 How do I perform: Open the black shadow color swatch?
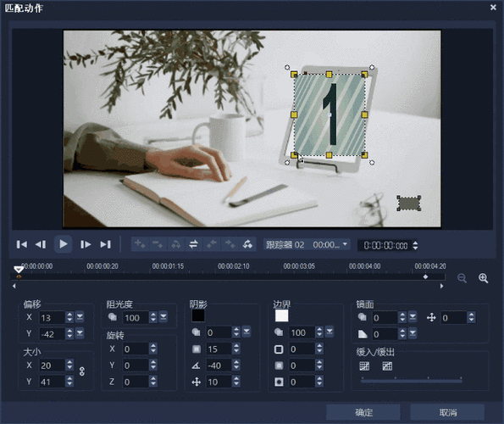point(198,315)
